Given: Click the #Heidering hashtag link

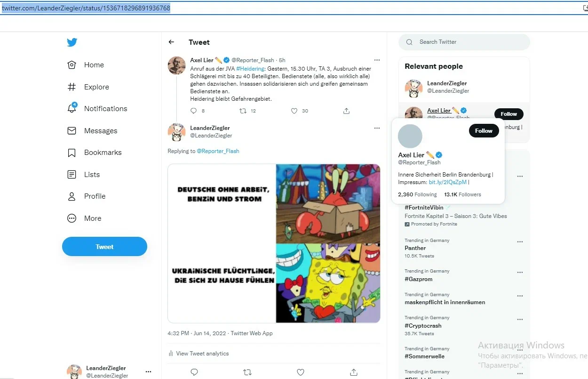Looking at the screenshot, I should [250, 69].
